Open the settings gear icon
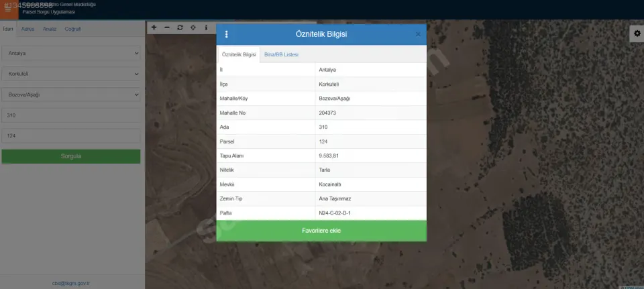Viewport: 644px width, 289px height. point(637,34)
